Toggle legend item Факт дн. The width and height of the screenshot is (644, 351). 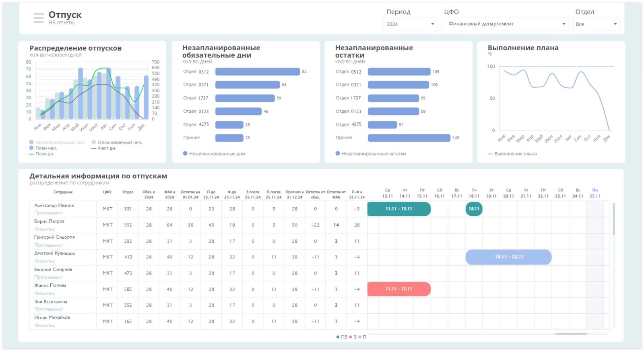(104, 148)
